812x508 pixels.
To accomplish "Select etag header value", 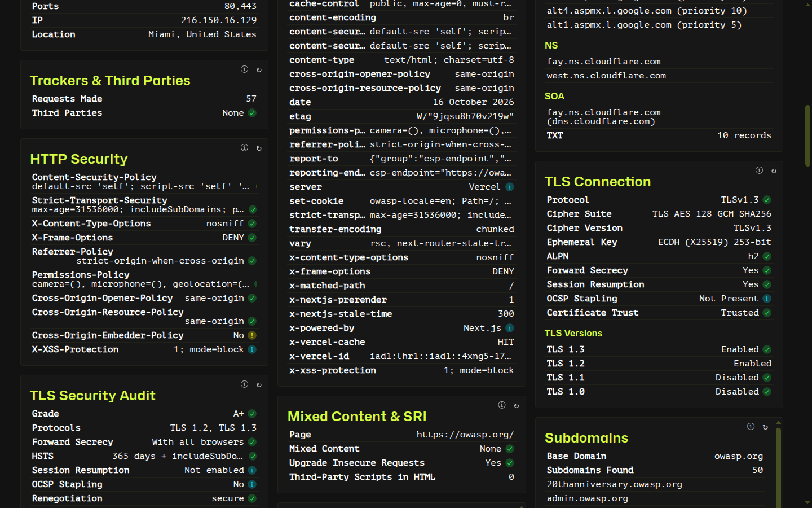I will click(465, 116).
